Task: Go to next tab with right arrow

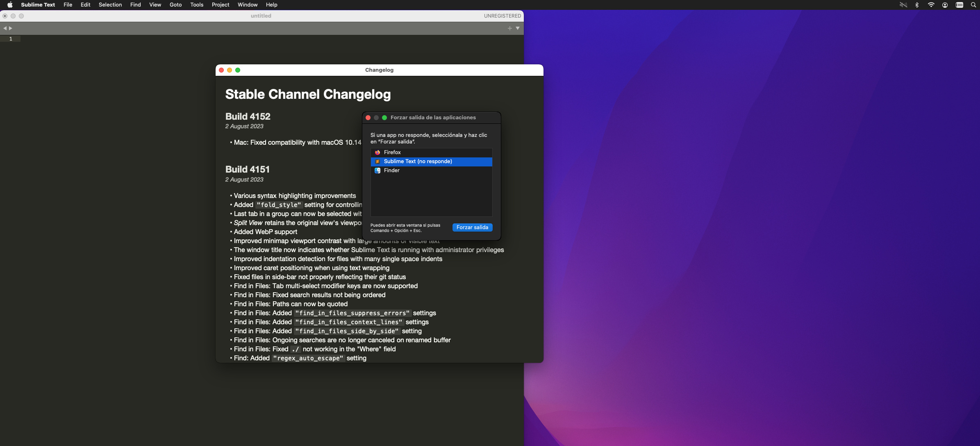Action: (11, 28)
